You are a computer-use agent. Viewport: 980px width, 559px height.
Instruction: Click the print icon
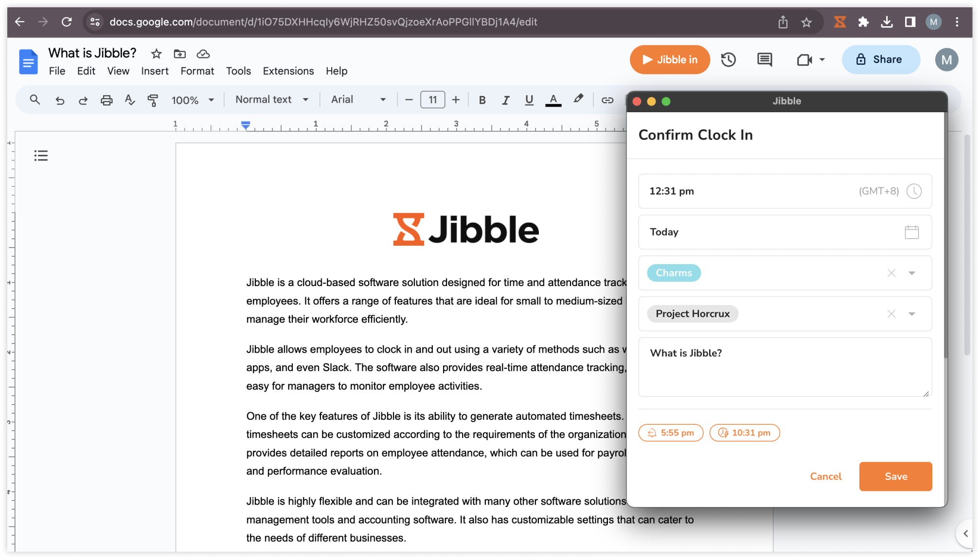tap(107, 100)
